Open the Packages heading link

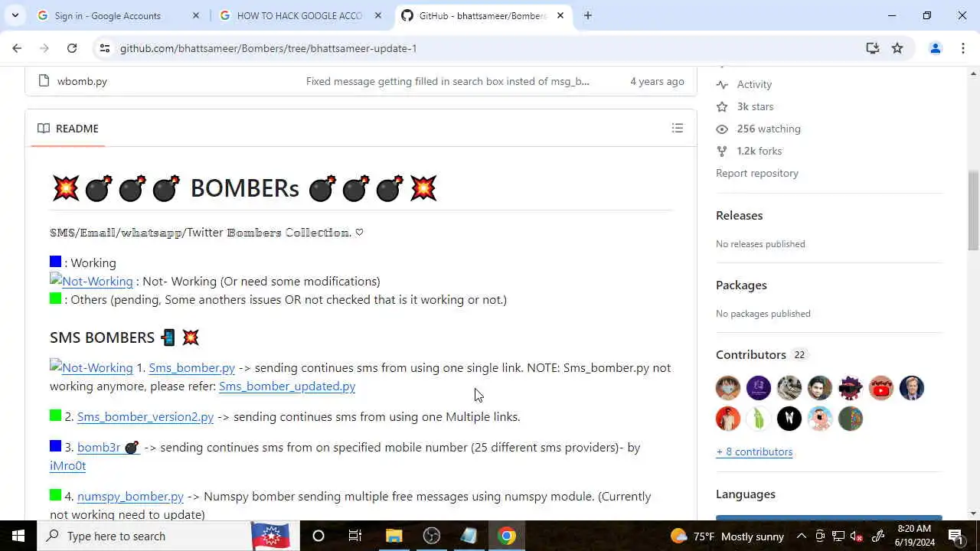point(741,285)
